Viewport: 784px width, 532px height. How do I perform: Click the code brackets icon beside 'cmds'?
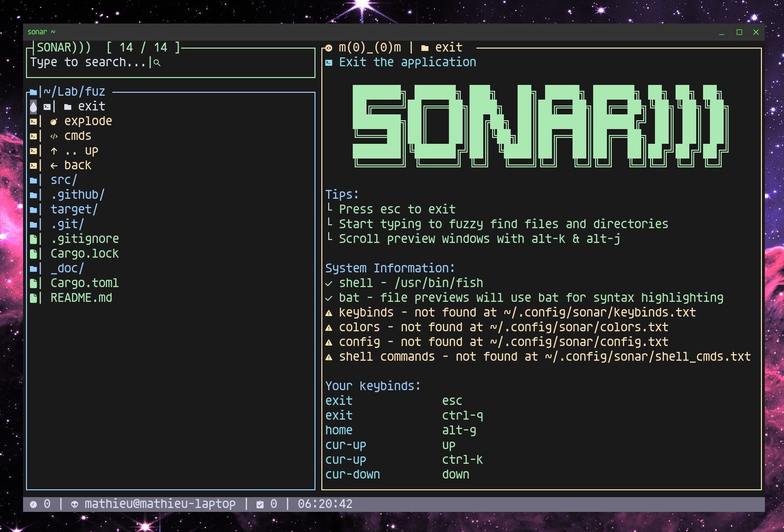[x=54, y=136]
